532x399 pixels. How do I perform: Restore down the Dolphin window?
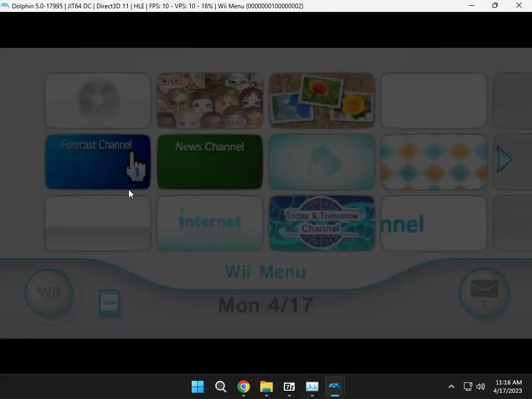click(x=495, y=6)
